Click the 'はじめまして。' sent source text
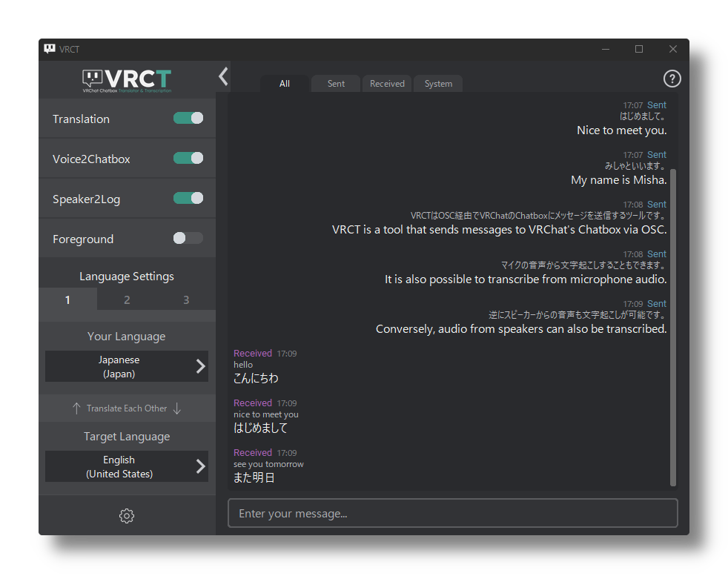 click(643, 116)
